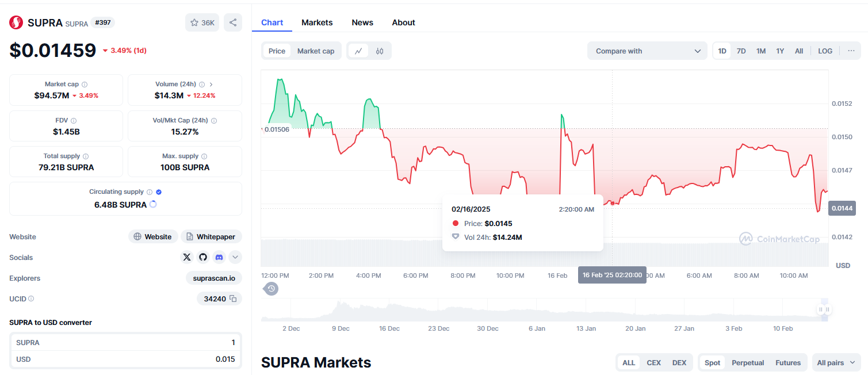
Task: Click the $1.45B FDV value
Action: pos(66,132)
